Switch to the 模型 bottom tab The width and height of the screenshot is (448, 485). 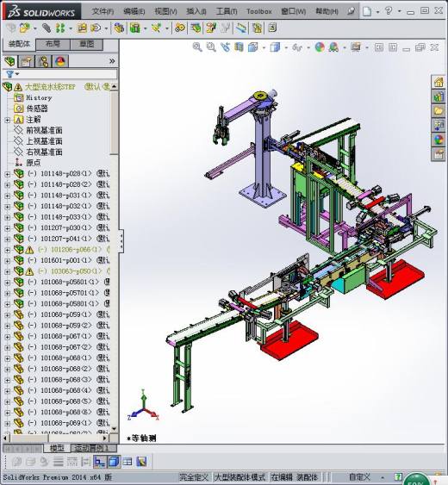tap(57, 448)
